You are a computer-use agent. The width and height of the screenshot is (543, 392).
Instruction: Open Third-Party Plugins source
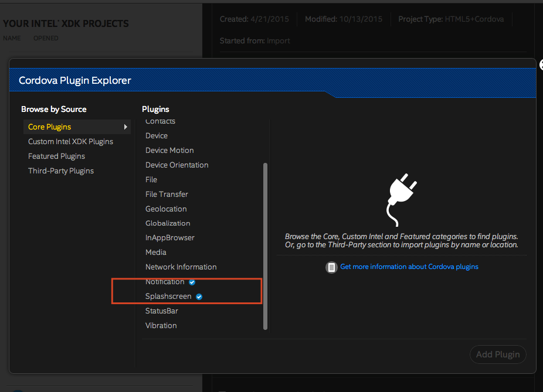tap(61, 171)
